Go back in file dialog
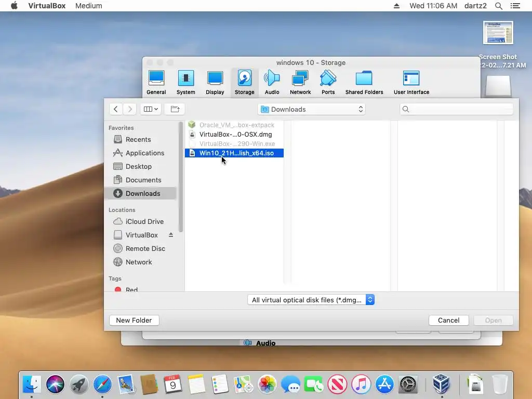 pos(116,109)
